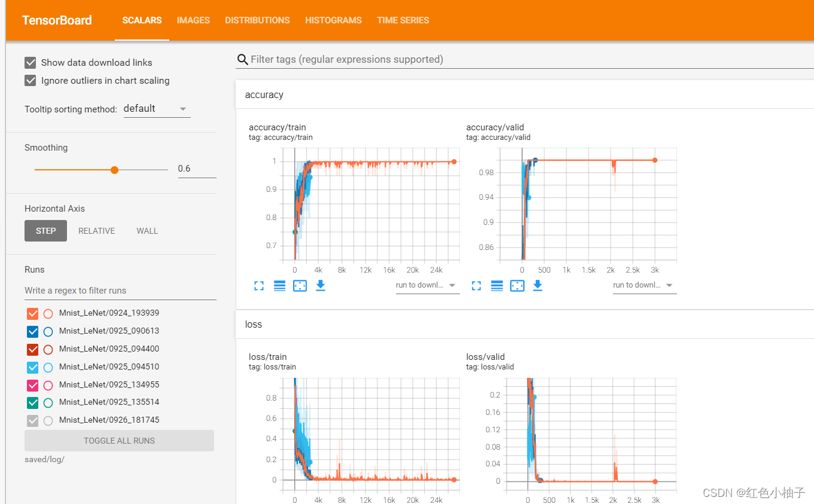Select only run 0925_135514 radio button
Image resolution: width=814 pixels, height=504 pixels.
48,402
